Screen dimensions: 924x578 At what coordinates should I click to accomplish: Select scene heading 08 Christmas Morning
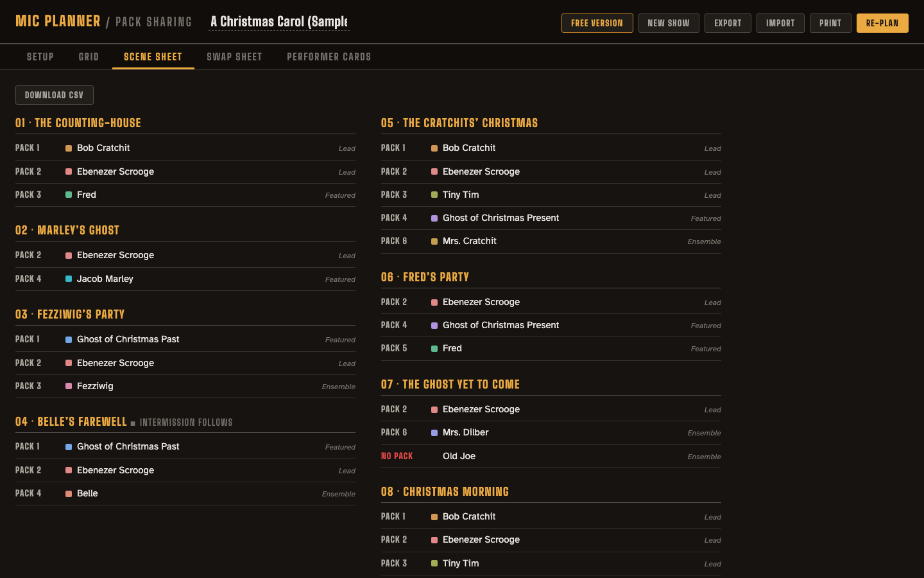445,491
